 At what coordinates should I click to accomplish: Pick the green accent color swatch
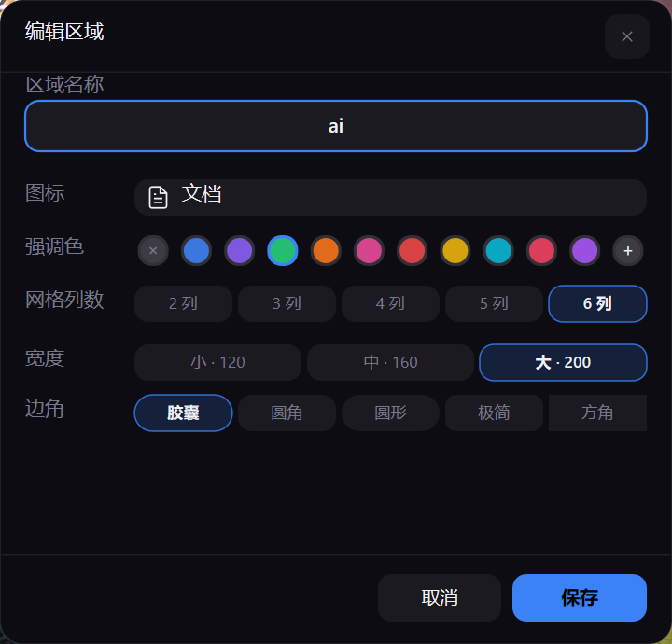(x=283, y=251)
